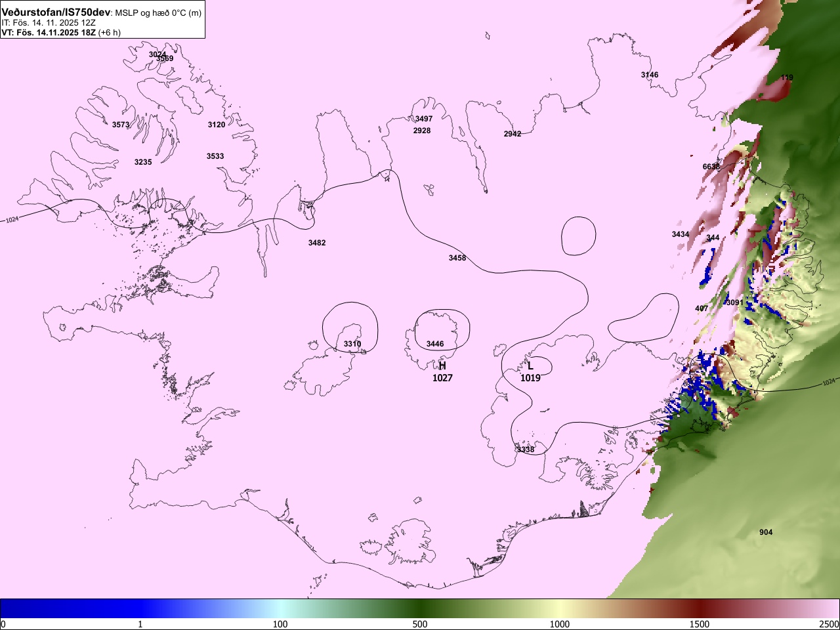Click the 3338 height value
Image resolution: width=840 pixels, height=630 pixels.
(526, 450)
